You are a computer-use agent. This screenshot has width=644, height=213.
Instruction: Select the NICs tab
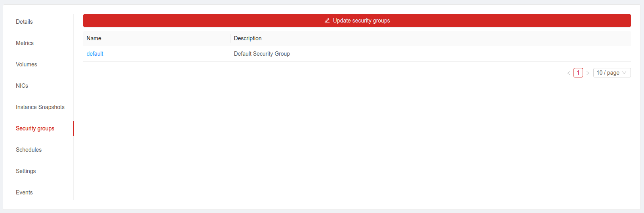pos(22,86)
